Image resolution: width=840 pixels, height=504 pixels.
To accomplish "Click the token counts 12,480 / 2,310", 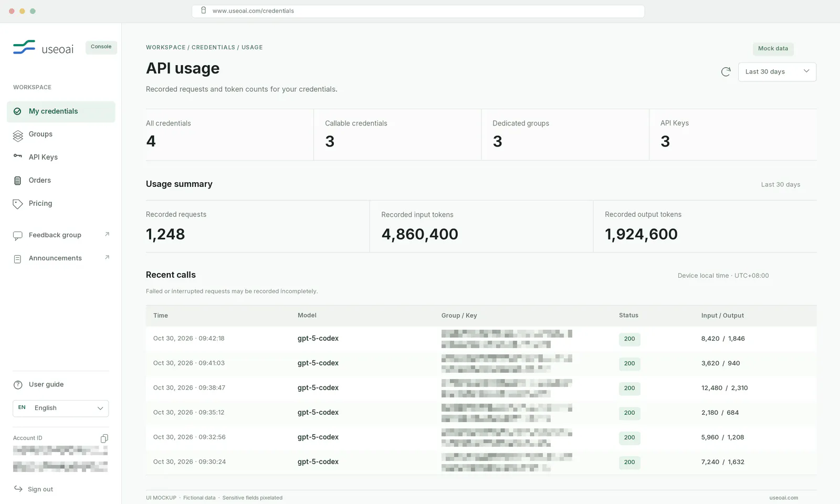I will (724, 388).
